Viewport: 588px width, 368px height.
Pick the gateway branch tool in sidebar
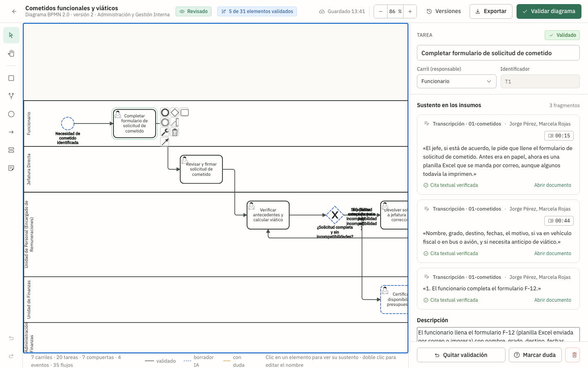[x=11, y=96]
